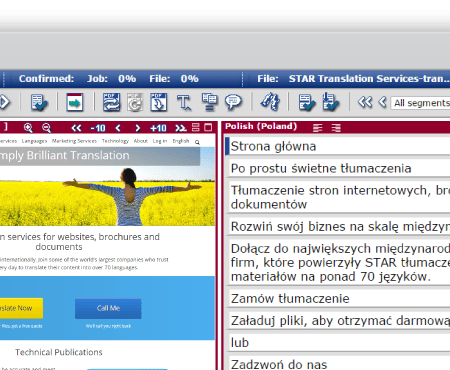Viewport: 450px width, 370px height.
Task: Click the Technical Publications heading
Action: click(x=59, y=352)
